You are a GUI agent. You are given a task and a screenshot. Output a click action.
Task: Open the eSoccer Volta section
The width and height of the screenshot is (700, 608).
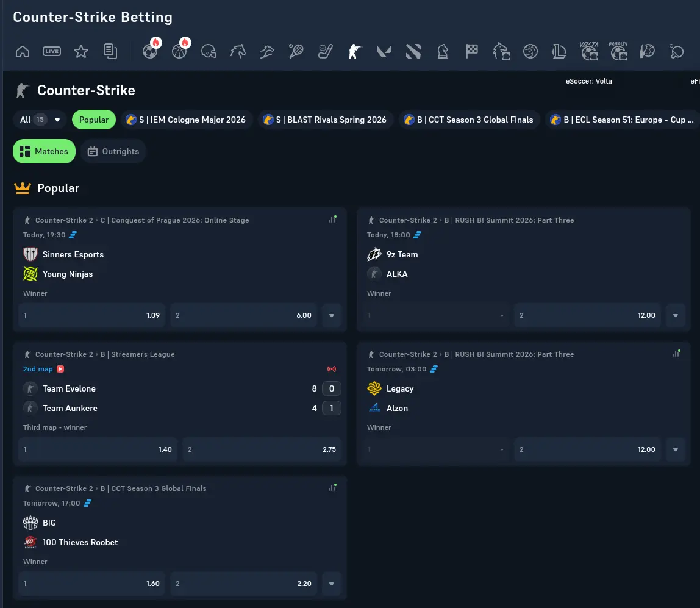[589, 51]
